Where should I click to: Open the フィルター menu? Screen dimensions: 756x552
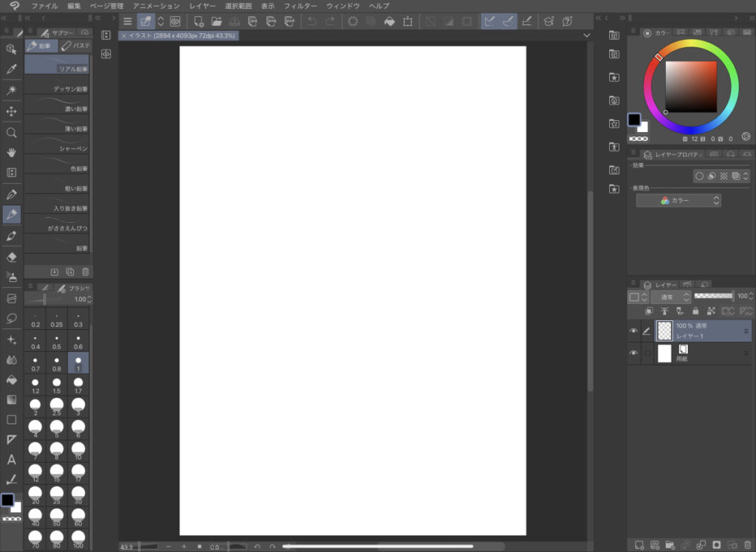point(300,6)
